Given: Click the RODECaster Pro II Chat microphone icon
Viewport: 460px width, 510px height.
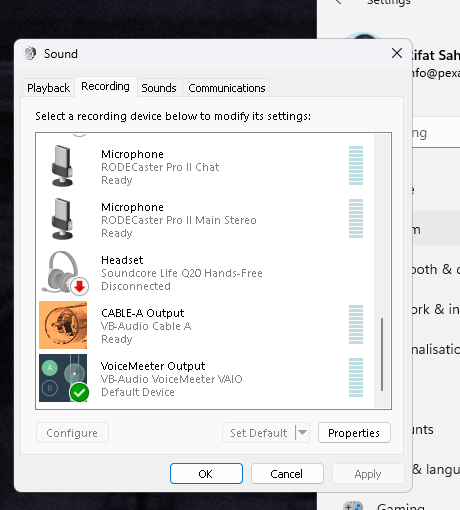Looking at the screenshot, I should point(62,166).
